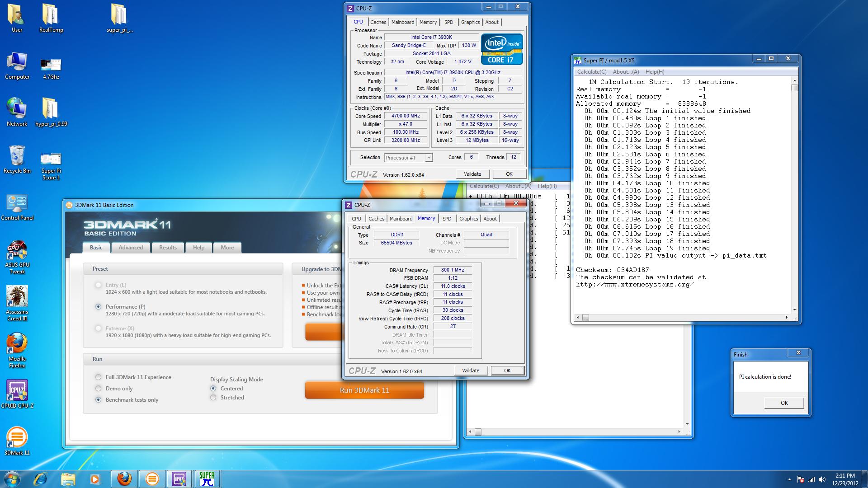Set display scaling to Stretched
Viewport: 868px width, 488px height.
tap(213, 398)
